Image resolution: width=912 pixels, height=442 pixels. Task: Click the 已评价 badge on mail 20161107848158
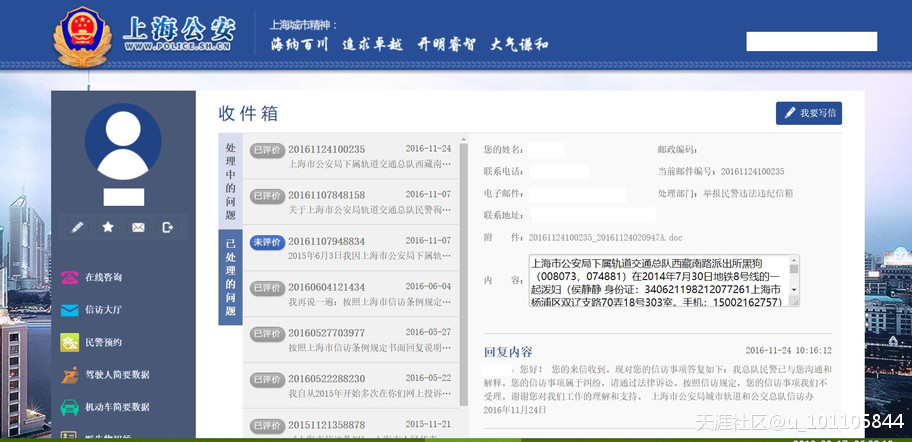point(268,196)
